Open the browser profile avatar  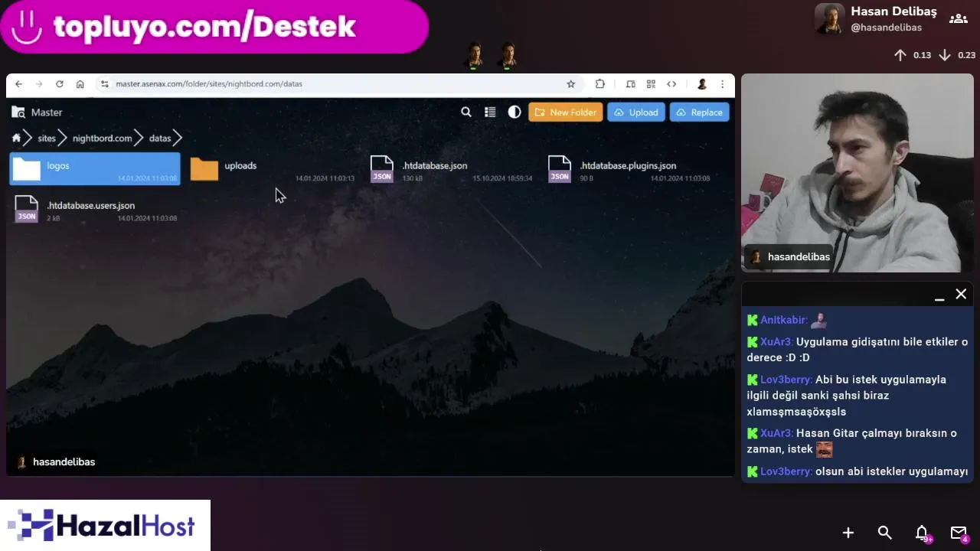point(701,84)
